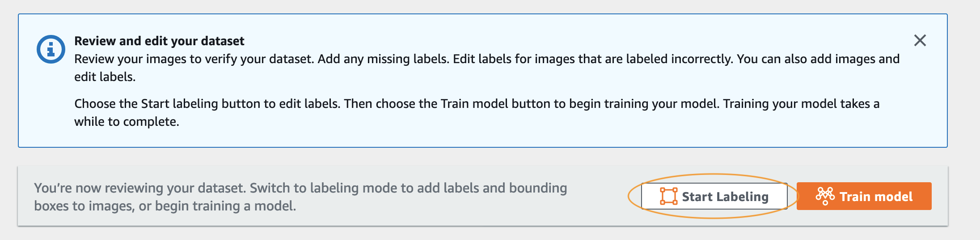Start Labeling to edit dataset labels
This screenshot has width=980, height=240.
pos(714,196)
